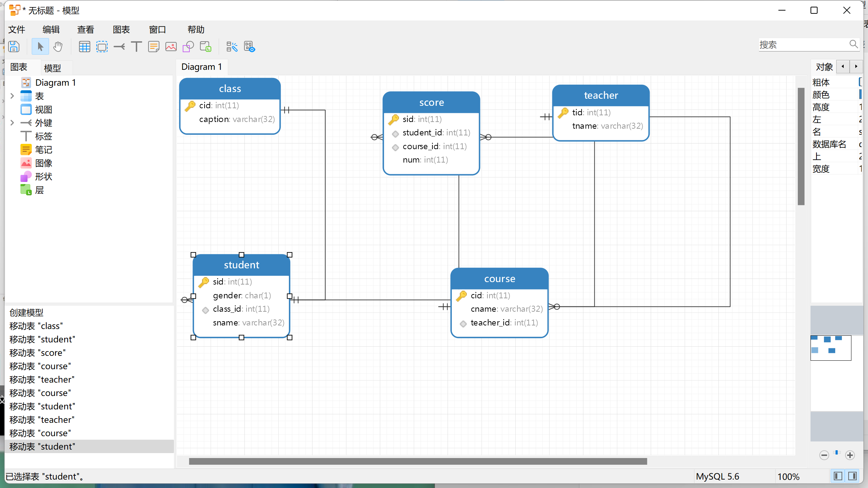The height and width of the screenshot is (488, 868).
Task: Click the zoom in plus button
Action: (x=850, y=455)
